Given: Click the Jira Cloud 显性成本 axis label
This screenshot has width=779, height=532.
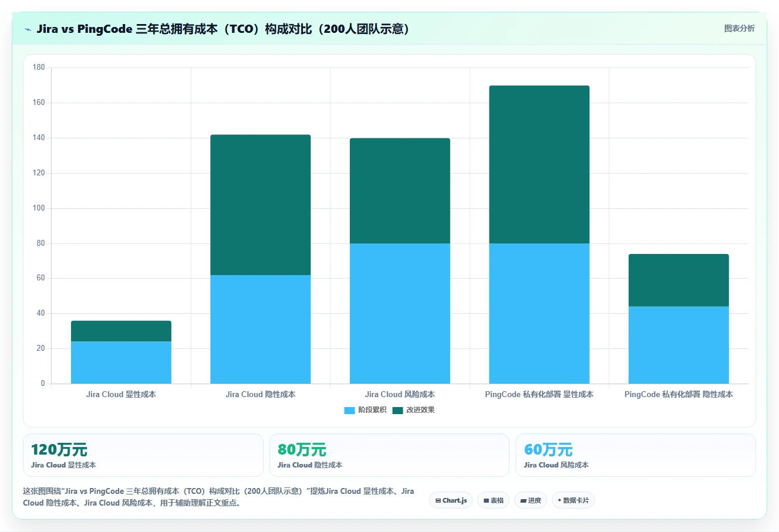Looking at the screenshot, I should point(121,394).
